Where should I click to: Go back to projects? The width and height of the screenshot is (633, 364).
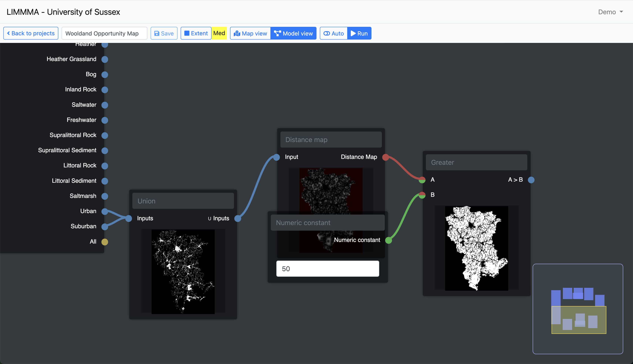pyautogui.click(x=31, y=33)
